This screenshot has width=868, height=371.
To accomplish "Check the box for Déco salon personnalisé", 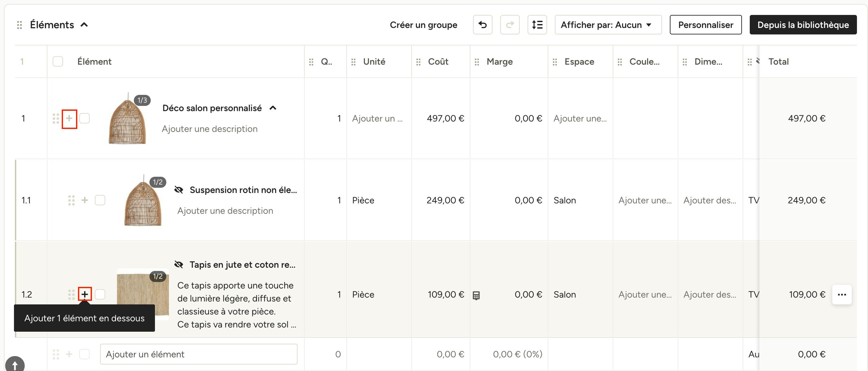I will (84, 118).
